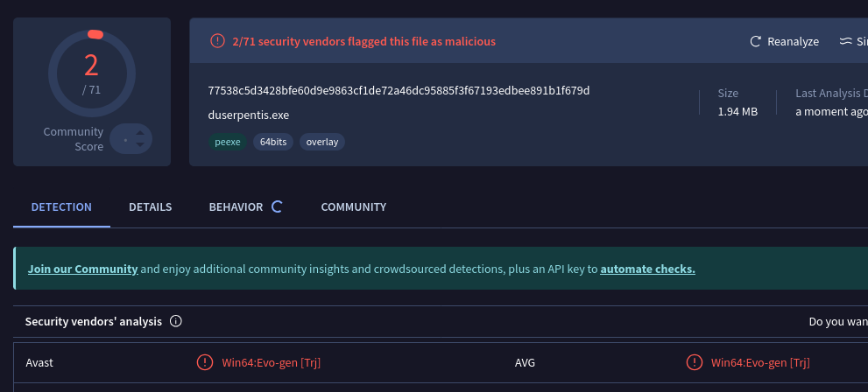Click the warning icon next to AVG's detection

[694, 362]
